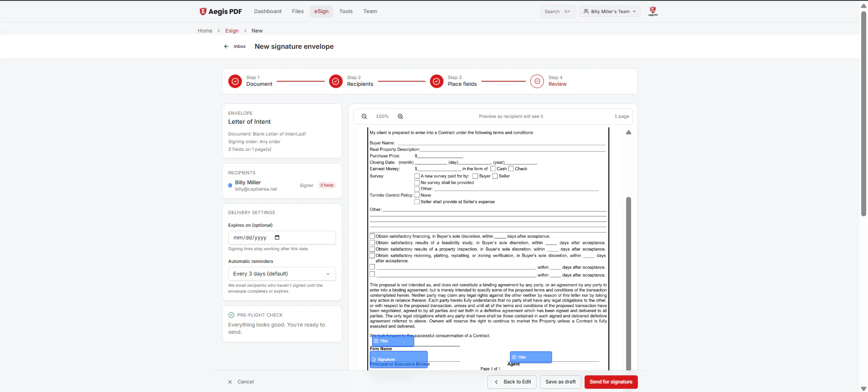Check None for Termite Control Policy
The height and width of the screenshot is (392, 868).
click(417, 196)
